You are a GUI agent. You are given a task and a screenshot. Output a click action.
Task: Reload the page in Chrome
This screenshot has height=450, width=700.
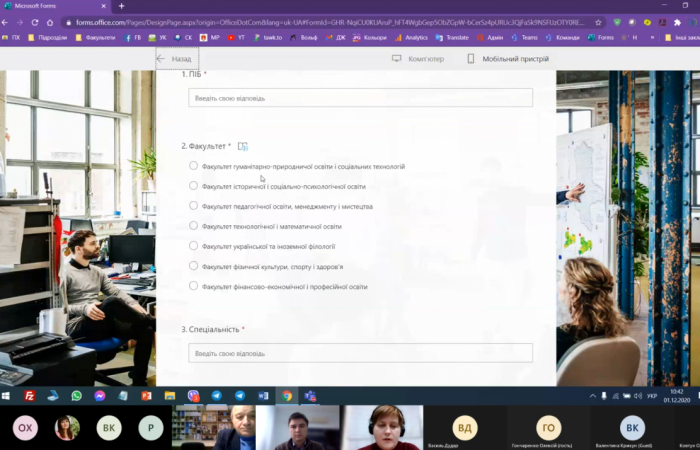[35, 22]
